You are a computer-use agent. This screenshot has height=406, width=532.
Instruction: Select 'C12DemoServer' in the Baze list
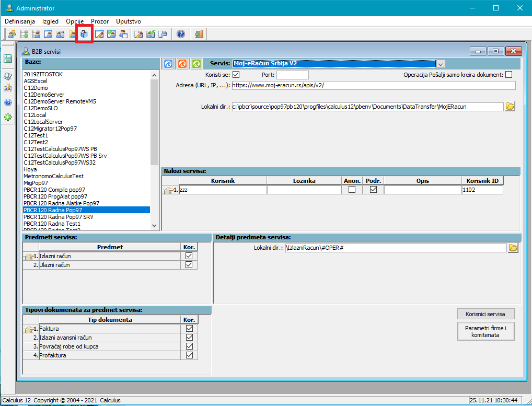pos(44,95)
